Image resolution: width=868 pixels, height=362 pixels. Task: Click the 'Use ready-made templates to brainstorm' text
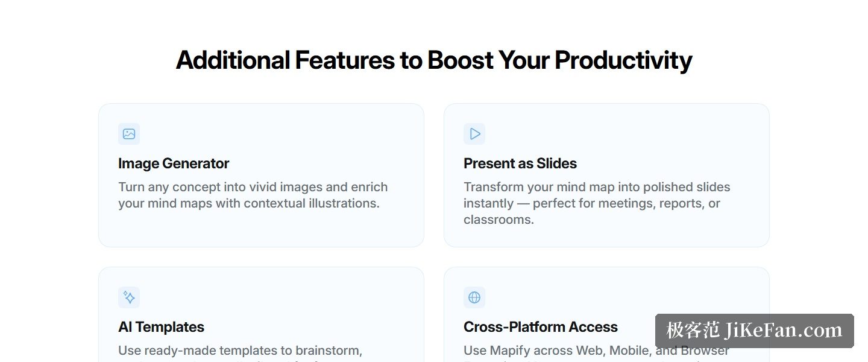pyautogui.click(x=240, y=351)
